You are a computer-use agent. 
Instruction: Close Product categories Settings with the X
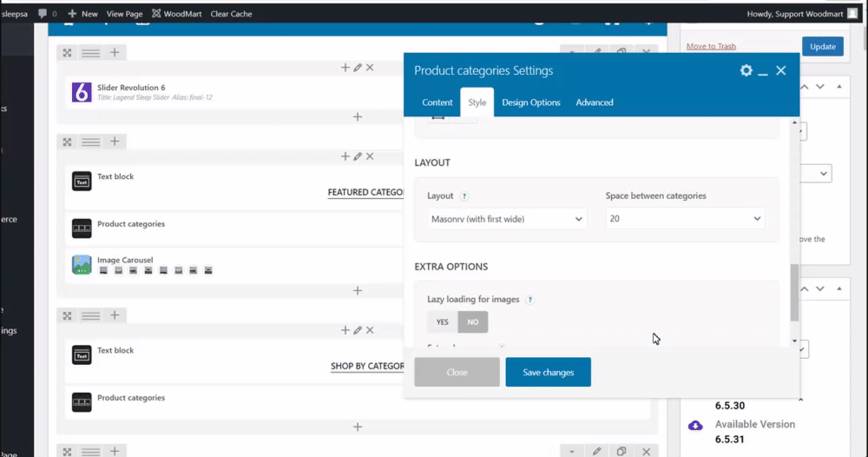coord(780,70)
